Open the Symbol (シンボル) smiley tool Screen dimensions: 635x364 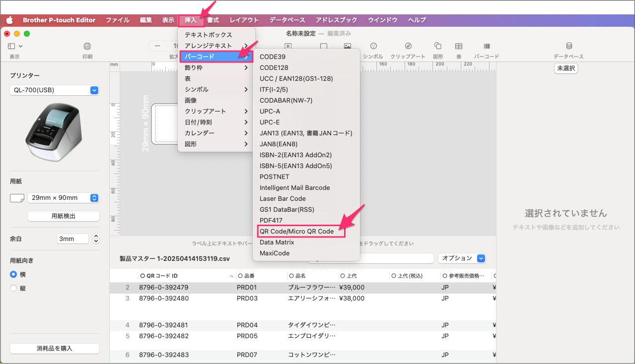373,46
